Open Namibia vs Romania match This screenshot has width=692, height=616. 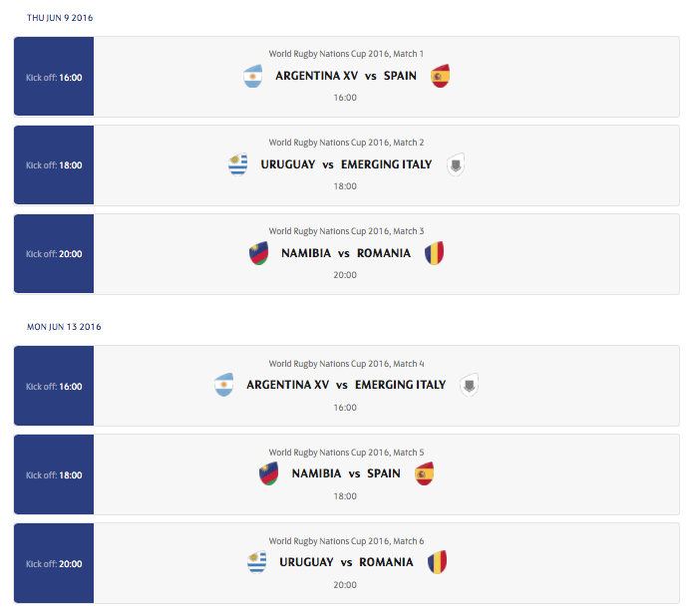pyautogui.click(x=346, y=253)
